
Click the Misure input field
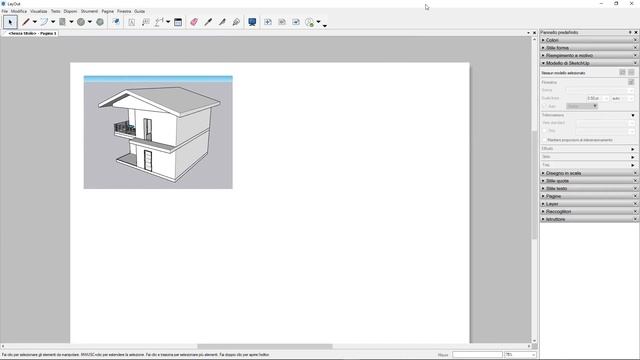pyautogui.click(x=477, y=355)
